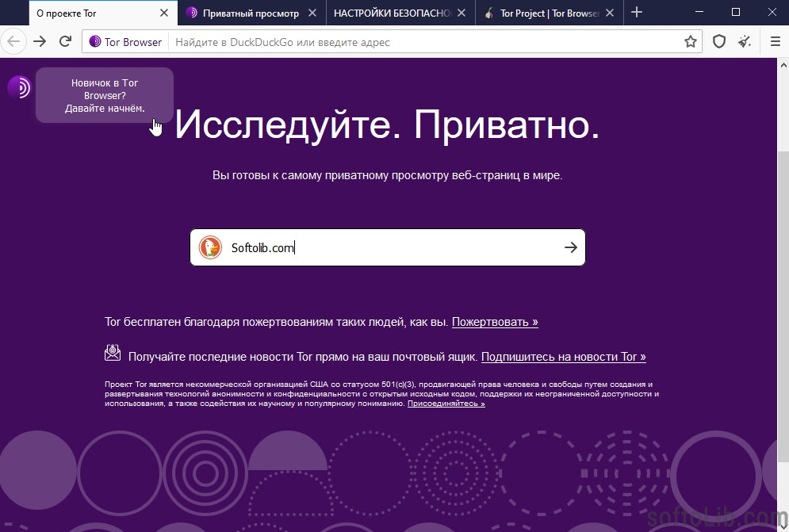Reload the current page
The image size is (789, 532).
(x=65, y=42)
